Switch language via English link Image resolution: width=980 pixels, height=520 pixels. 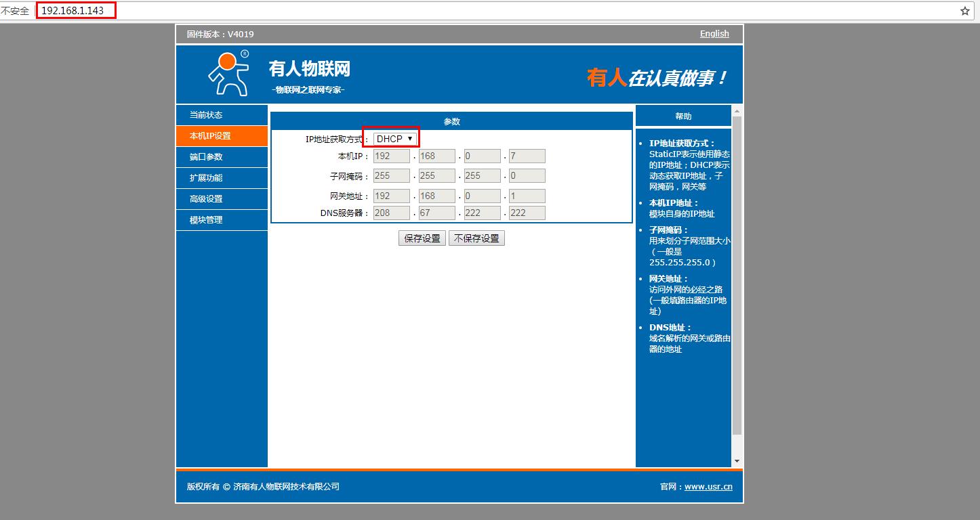point(714,34)
